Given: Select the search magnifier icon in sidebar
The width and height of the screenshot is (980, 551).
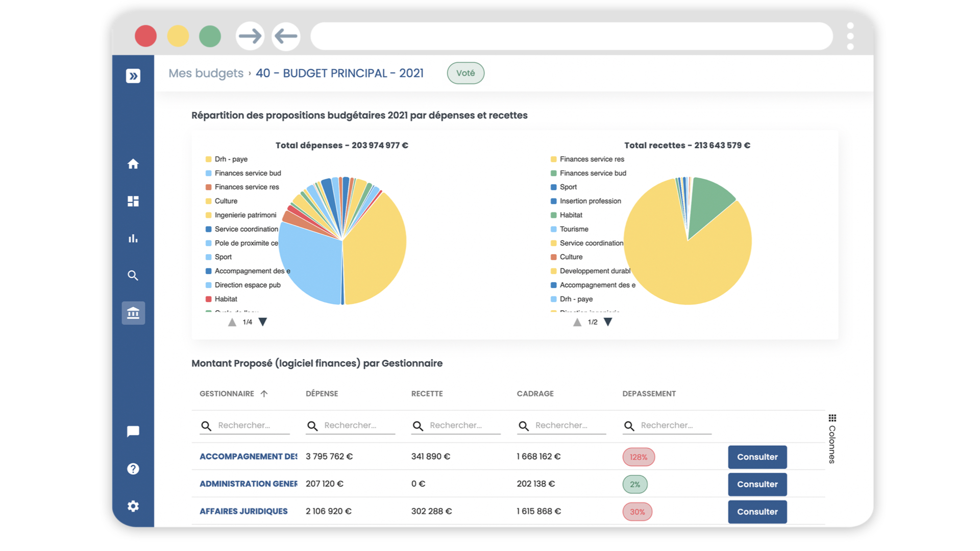Looking at the screenshot, I should [x=133, y=275].
